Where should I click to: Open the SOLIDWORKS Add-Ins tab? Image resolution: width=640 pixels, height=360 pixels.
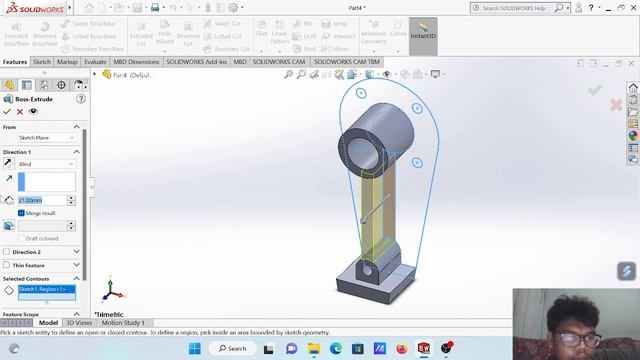[196, 62]
